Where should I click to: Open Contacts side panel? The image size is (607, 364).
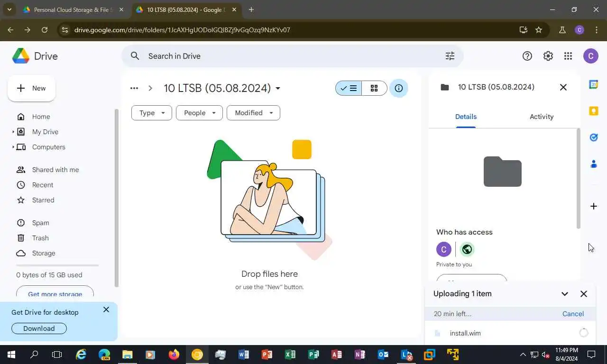pos(594,164)
